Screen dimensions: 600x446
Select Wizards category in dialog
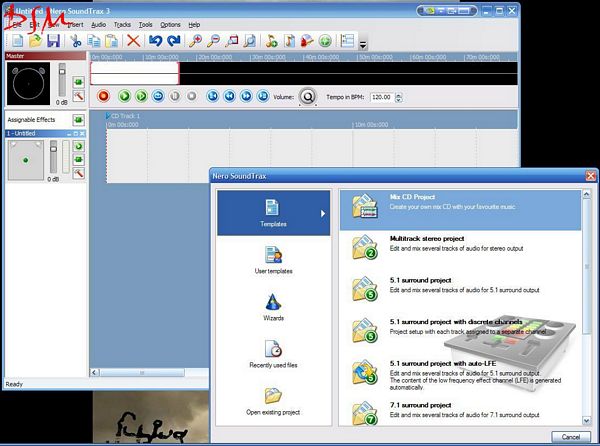273,307
